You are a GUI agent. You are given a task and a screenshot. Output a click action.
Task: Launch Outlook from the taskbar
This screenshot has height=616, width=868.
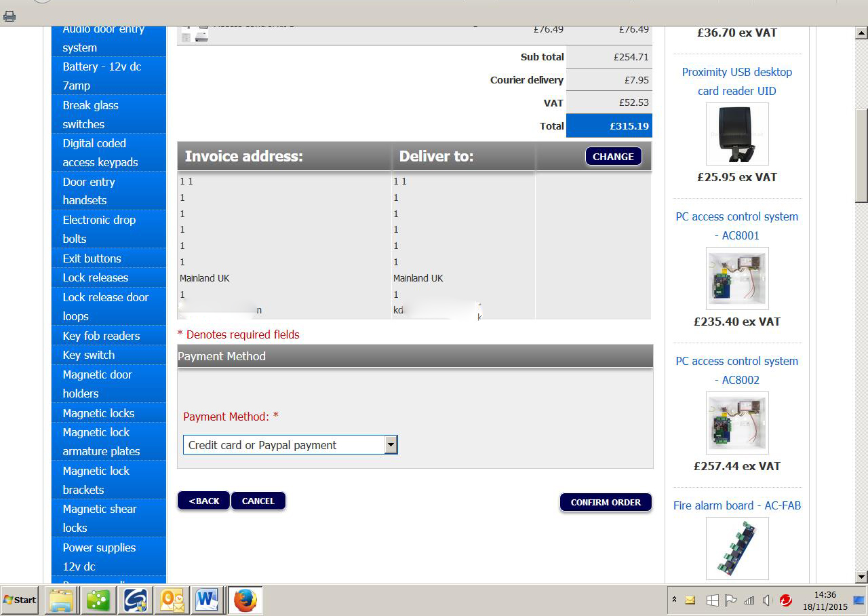coord(172,600)
